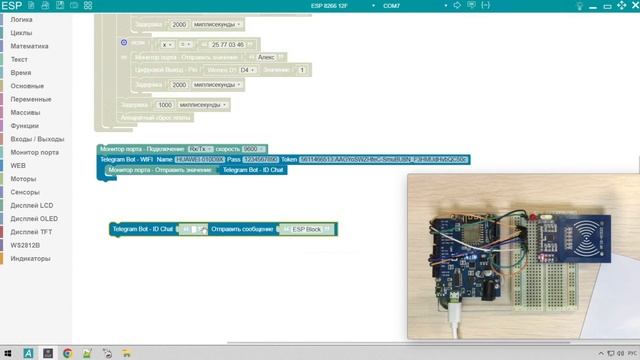The height and width of the screenshot is (360, 640).
Task: Open the Дисплей OLED category
Action: coord(34,218)
